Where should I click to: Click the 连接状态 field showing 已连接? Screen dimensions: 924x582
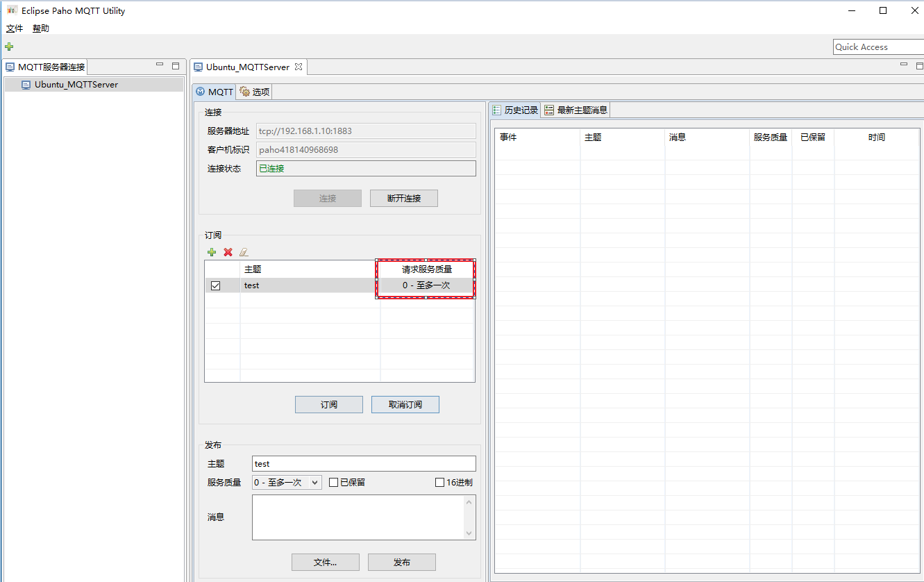click(x=366, y=168)
